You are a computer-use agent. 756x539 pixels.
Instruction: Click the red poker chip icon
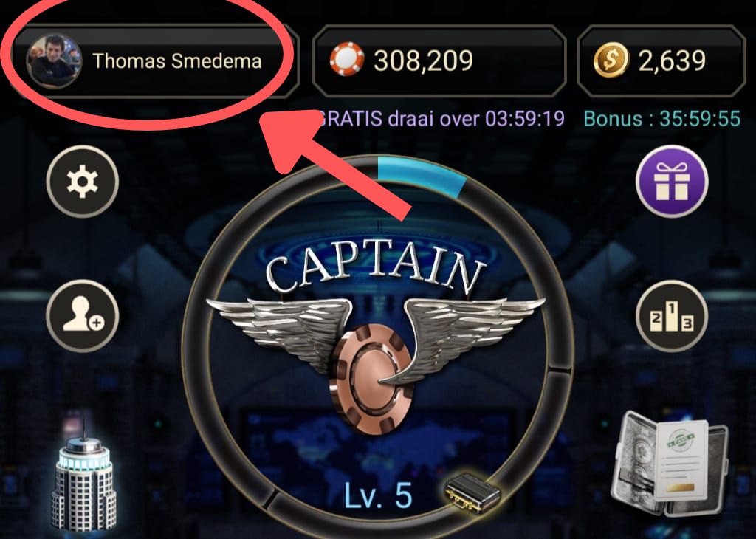347,60
